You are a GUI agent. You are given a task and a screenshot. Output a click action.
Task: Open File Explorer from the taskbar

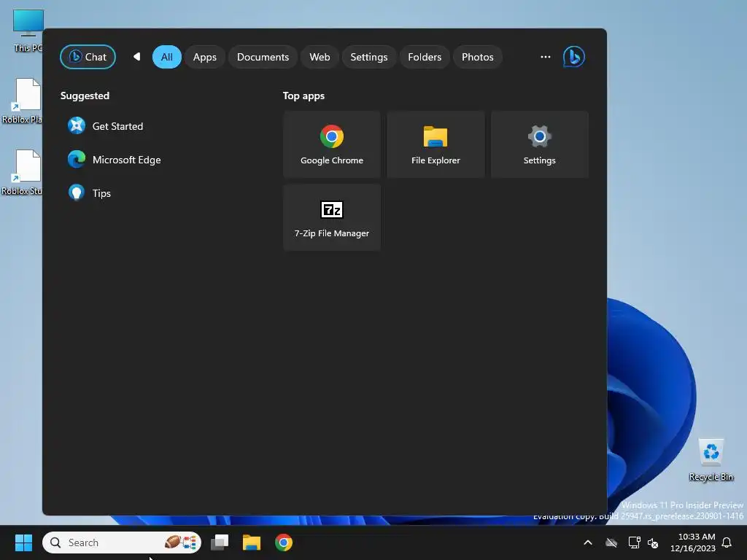(x=252, y=542)
